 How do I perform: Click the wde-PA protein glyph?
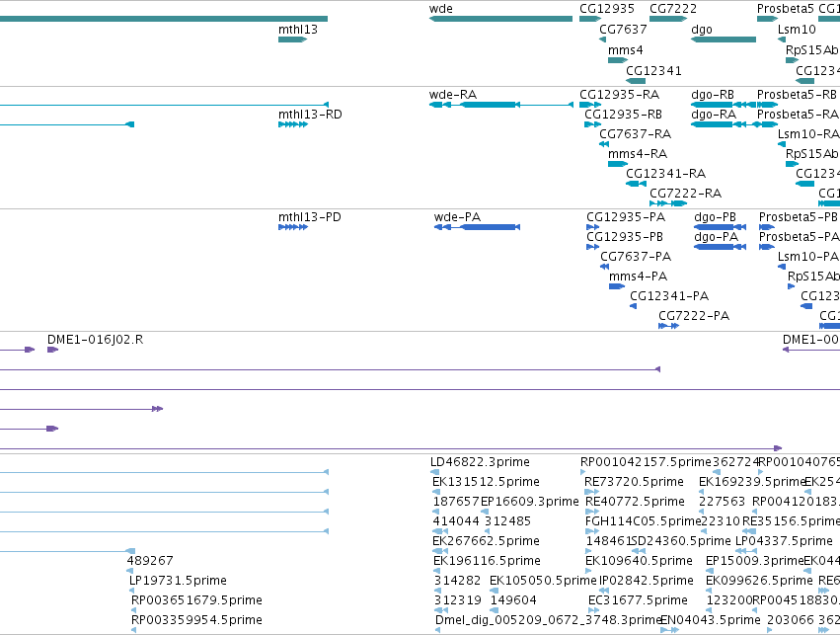(x=477, y=227)
